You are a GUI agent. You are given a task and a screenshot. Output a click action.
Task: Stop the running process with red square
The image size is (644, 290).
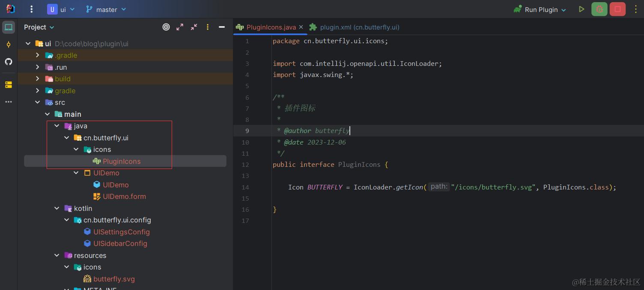[x=617, y=9]
